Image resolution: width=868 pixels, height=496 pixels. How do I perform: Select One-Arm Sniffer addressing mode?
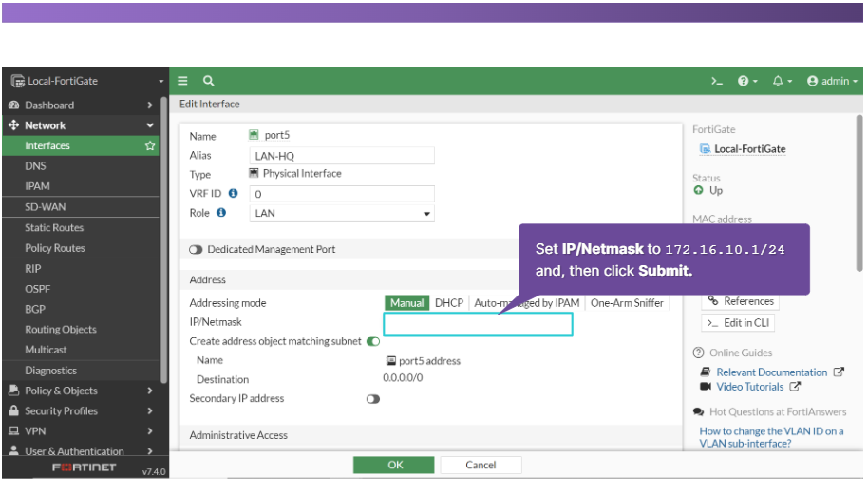[627, 303]
